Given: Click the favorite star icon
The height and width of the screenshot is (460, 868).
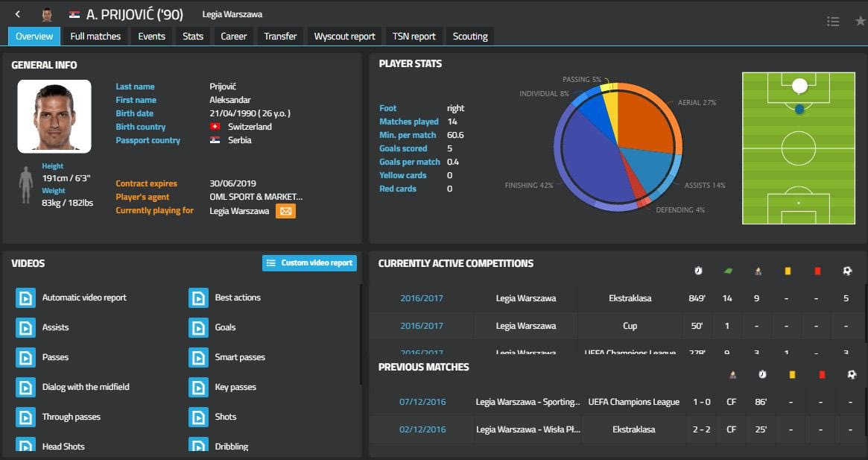Looking at the screenshot, I should (860, 22).
